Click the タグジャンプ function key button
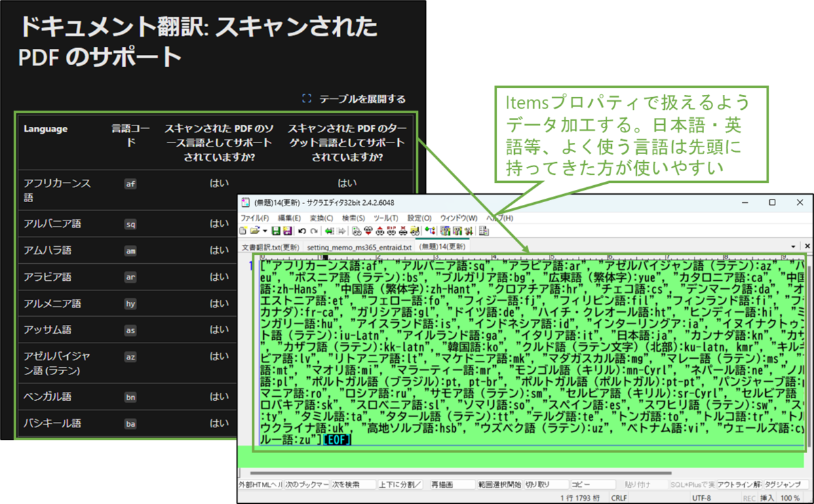Image resolution: width=814 pixels, height=504 pixels. 786,484
